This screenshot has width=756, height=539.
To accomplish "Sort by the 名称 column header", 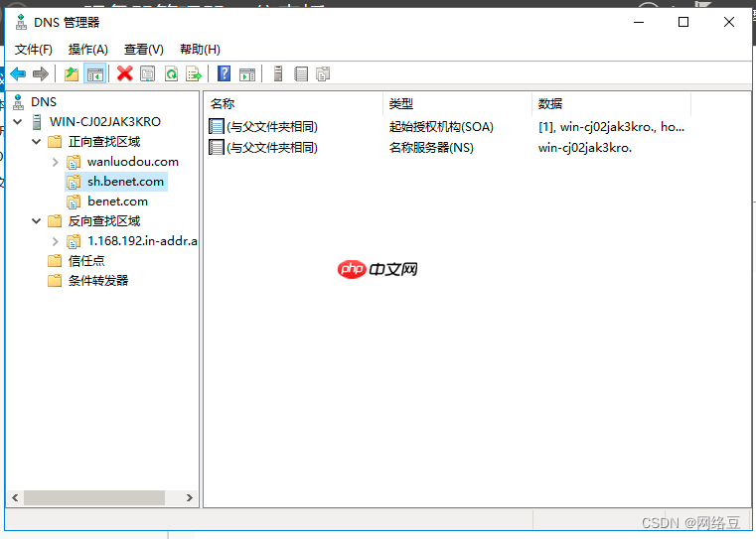I will point(294,103).
